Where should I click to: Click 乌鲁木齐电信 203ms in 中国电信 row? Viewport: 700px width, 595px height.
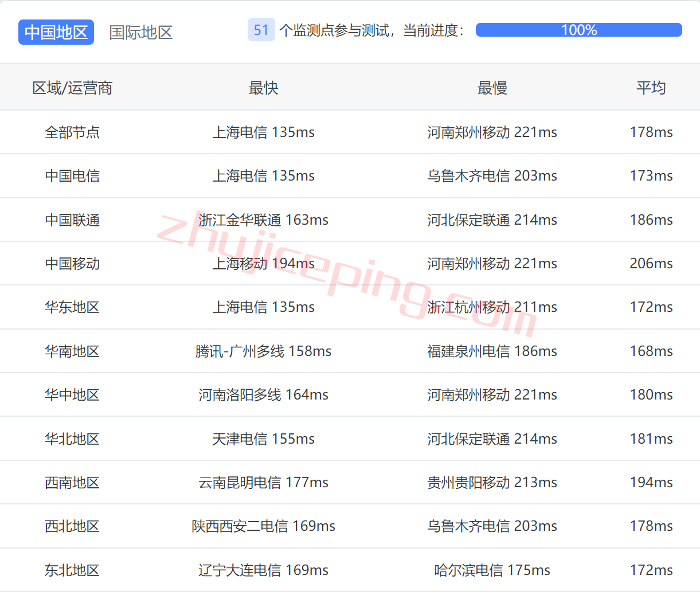pos(492,176)
